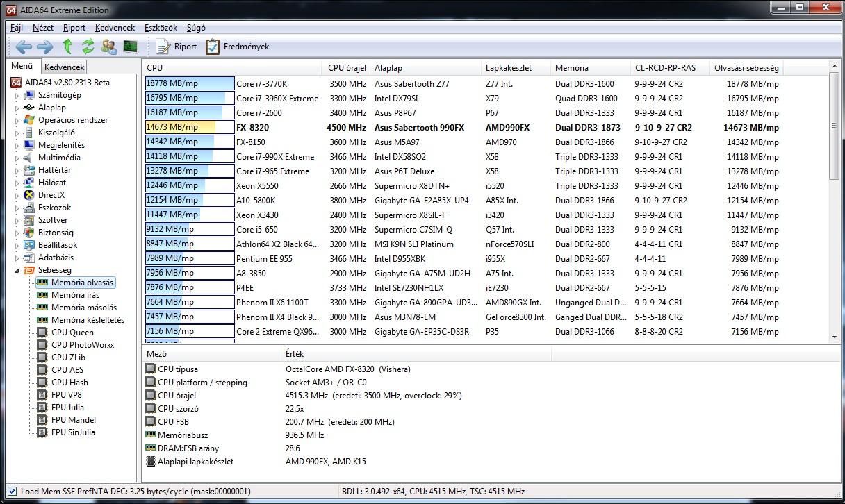Select Memória írás benchmark
Image resolution: width=845 pixels, height=504 pixels.
(75, 295)
